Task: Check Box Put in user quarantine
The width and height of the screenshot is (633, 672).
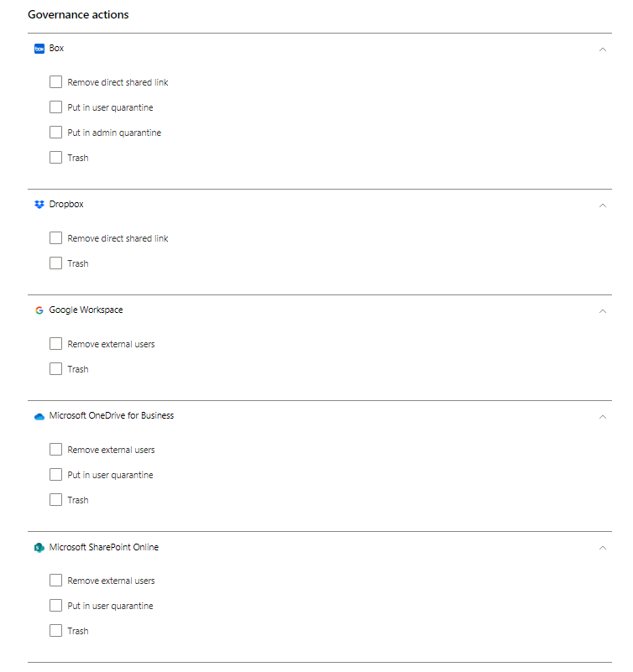Action: [55, 107]
